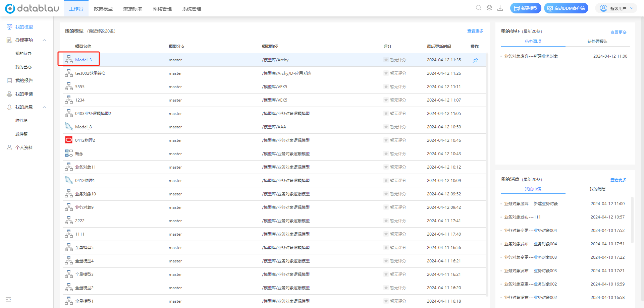This screenshot has height=308, width=644.
Task: Open 收件箱 in sidebar
Action: (21, 121)
